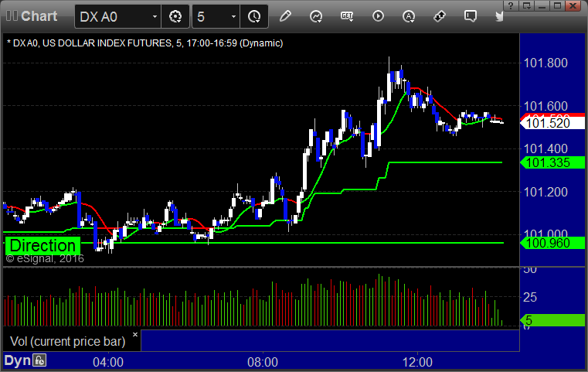588x372 pixels.
Task: Expand the interval 5 dropdown arrow
Action: click(233, 16)
